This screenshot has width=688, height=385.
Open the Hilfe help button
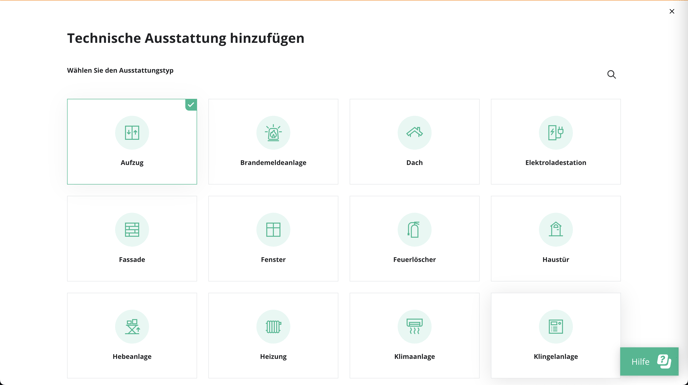click(x=649, y=362)
